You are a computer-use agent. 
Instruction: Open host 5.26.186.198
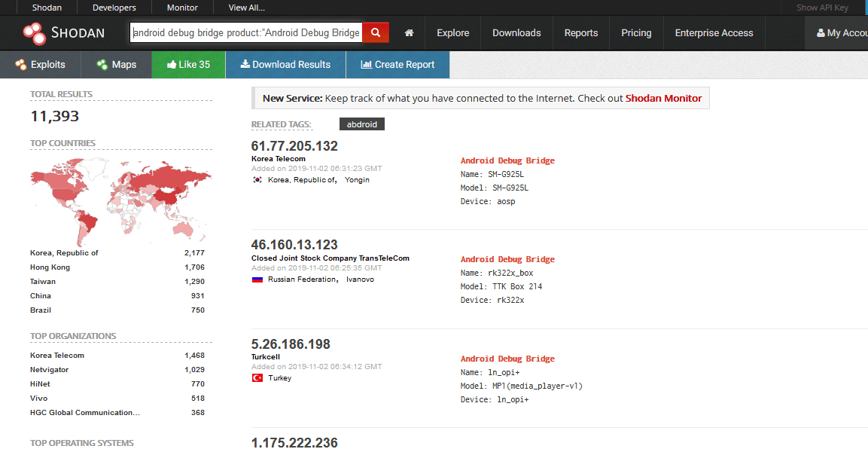[291, 344]
